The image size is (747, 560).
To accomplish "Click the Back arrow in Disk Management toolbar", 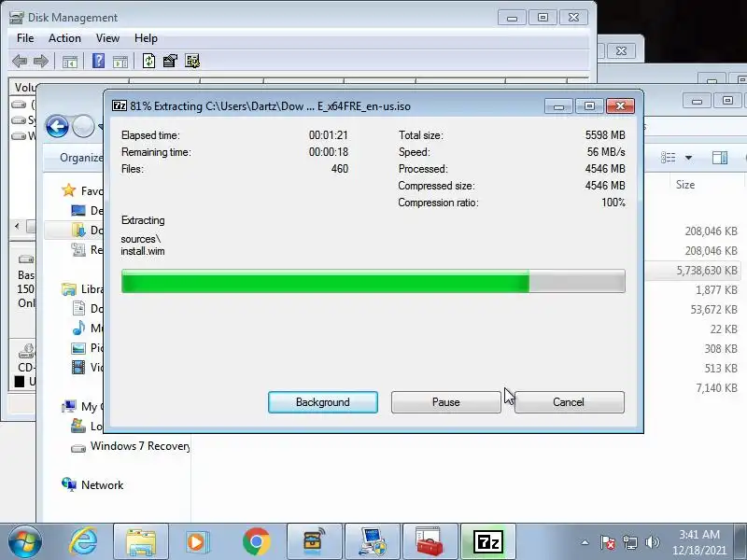I will pos(20,61).
